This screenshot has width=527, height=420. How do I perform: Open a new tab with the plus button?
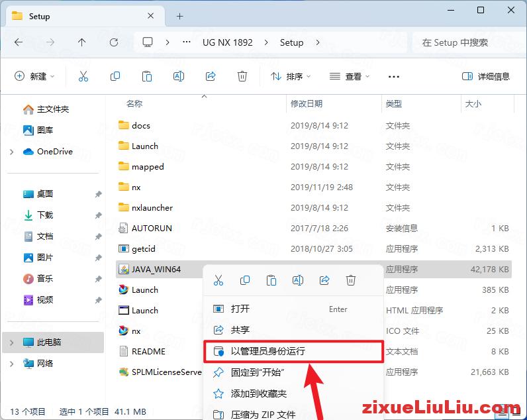pos(180,16)
